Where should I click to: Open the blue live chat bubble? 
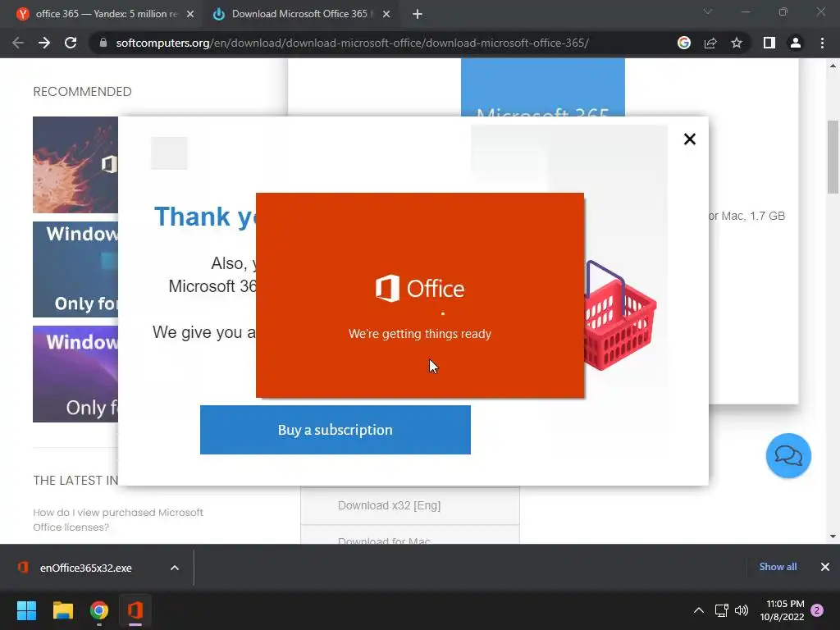pyautogui.click(x=788, y=456)
